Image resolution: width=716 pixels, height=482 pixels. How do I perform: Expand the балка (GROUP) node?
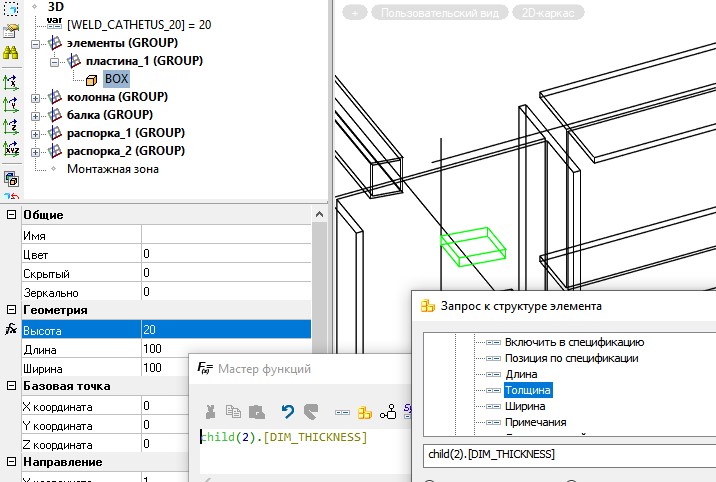37,115
